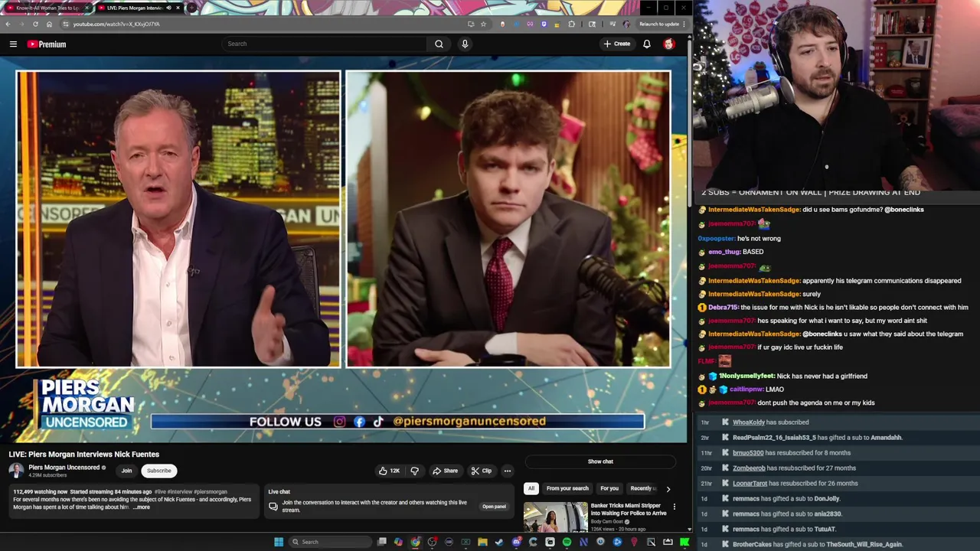Open the options menu for the Banker Tricks video
The width and height of the screenshot is (980, 551).
[674, 507]
